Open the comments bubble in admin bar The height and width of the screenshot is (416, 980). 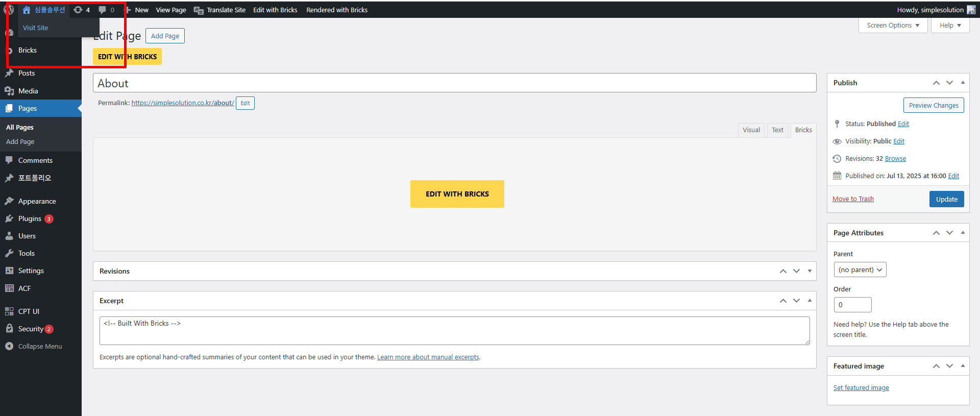click(x=103, y=10)
